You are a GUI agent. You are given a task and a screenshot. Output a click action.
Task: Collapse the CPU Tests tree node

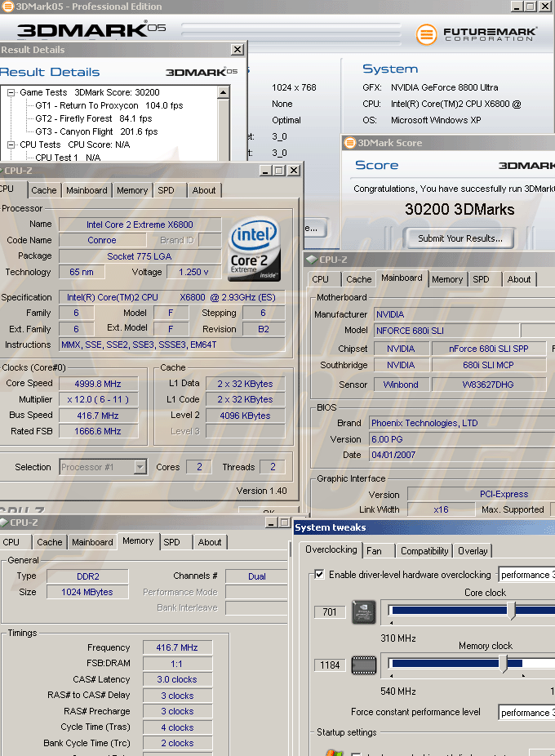pos(11,145)
